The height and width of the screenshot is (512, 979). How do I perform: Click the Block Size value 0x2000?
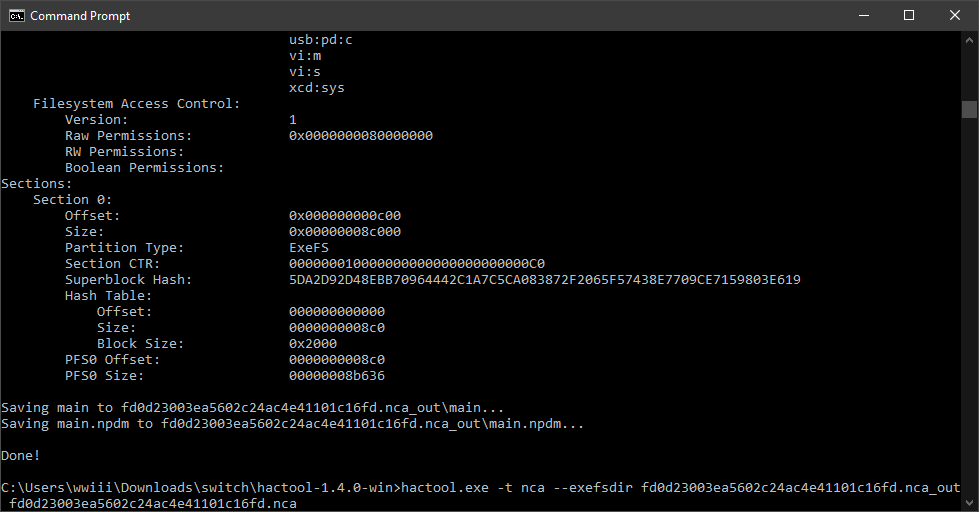pyautogui.click(x=313, y=344)
